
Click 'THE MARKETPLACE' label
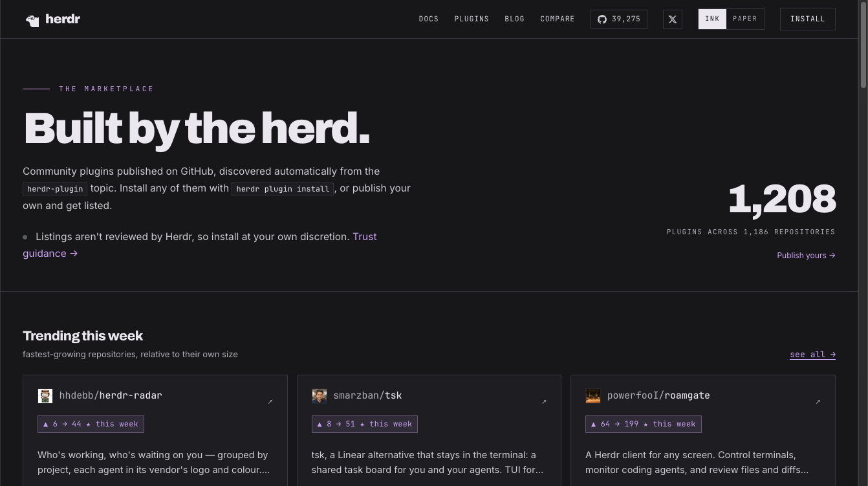click(x=107, y=89)
